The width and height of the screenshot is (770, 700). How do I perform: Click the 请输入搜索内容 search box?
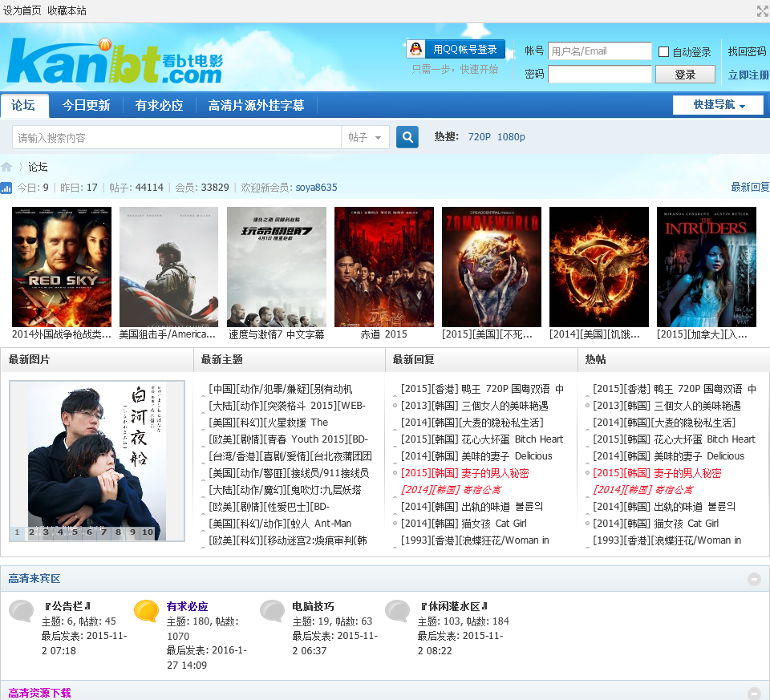tap(176, 137)
